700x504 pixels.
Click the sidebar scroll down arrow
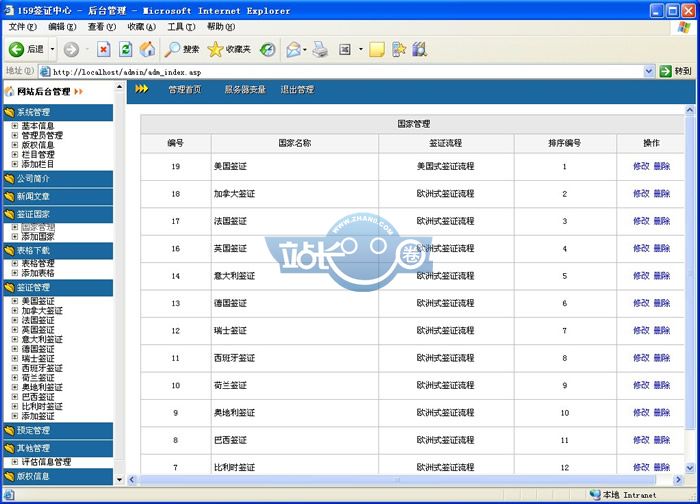click(119, 480)
